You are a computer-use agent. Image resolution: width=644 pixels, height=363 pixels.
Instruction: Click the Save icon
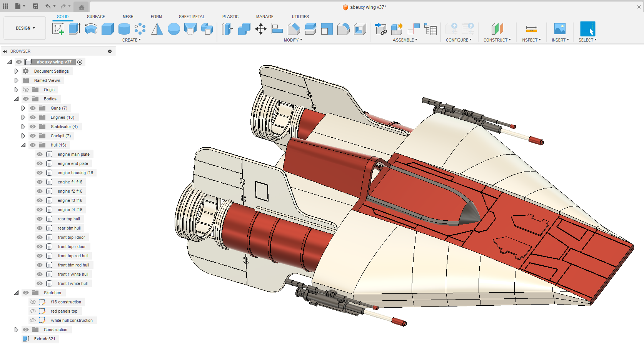tap(35, 6)
